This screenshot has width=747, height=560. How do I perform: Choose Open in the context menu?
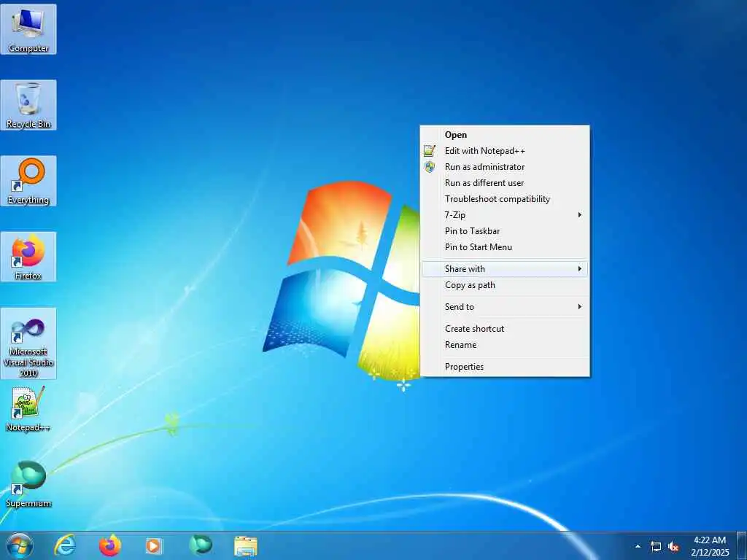505,135
